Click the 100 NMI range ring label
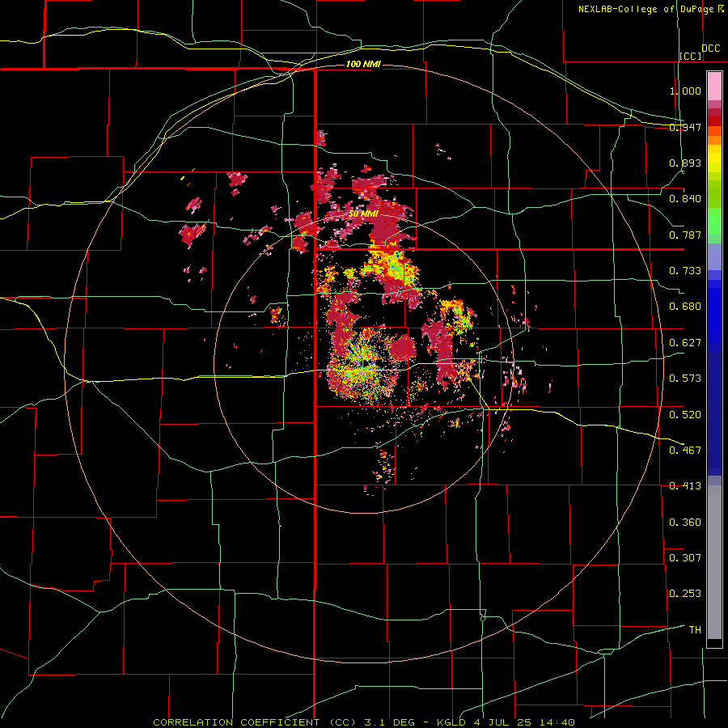Viewport: 728px width, 728px height. point(363,64)
